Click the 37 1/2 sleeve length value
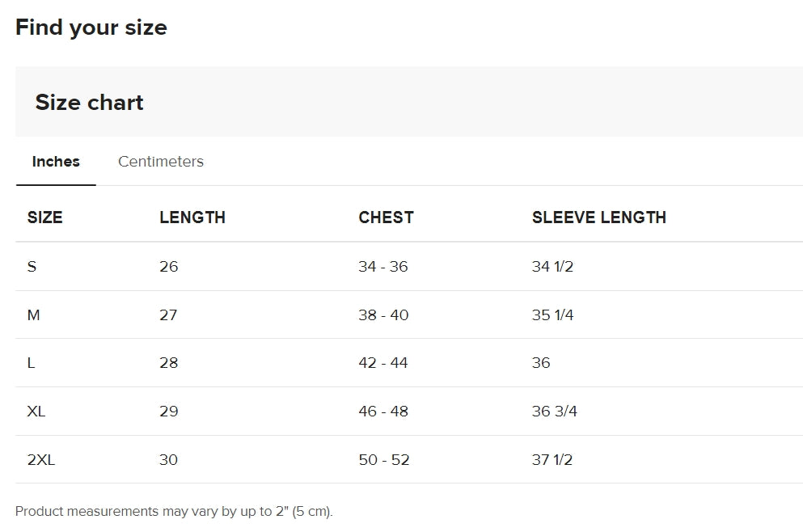The image size is (803, 532). (x=552, y=459)
